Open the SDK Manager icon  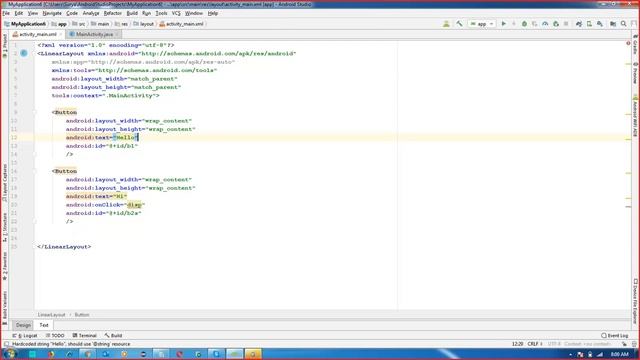click(x=600, y=24)
